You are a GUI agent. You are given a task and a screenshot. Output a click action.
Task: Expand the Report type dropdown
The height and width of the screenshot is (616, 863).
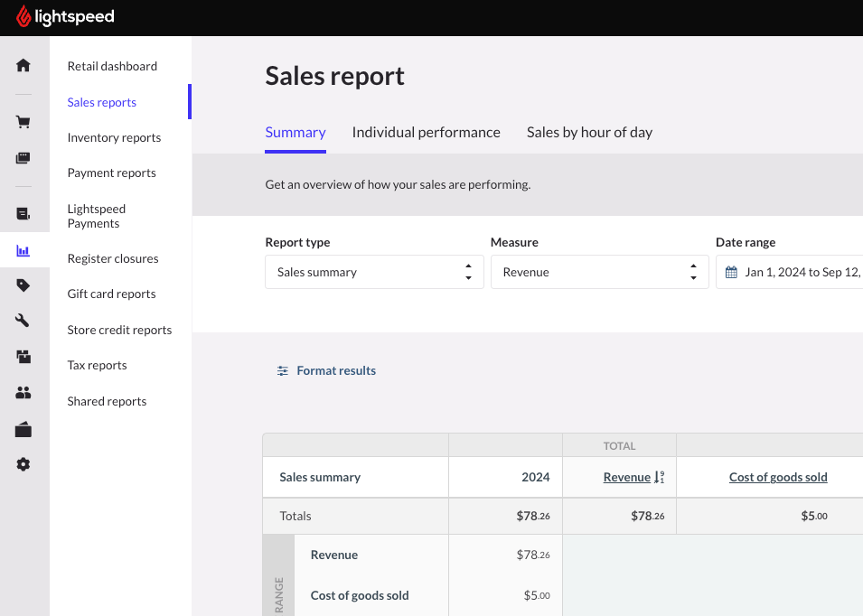point(374,272)
